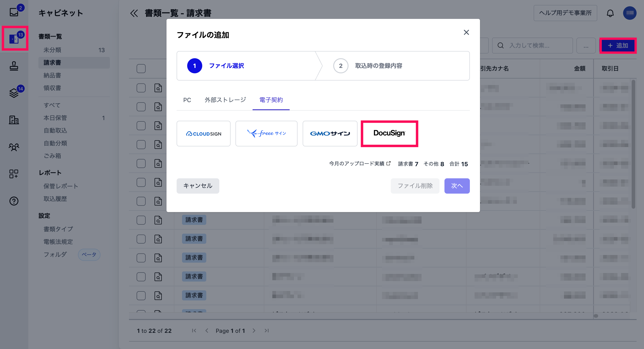Check the sixth table row checkbox
The height and width of the screenshot is (349, 644).
(x=141, y=182)
